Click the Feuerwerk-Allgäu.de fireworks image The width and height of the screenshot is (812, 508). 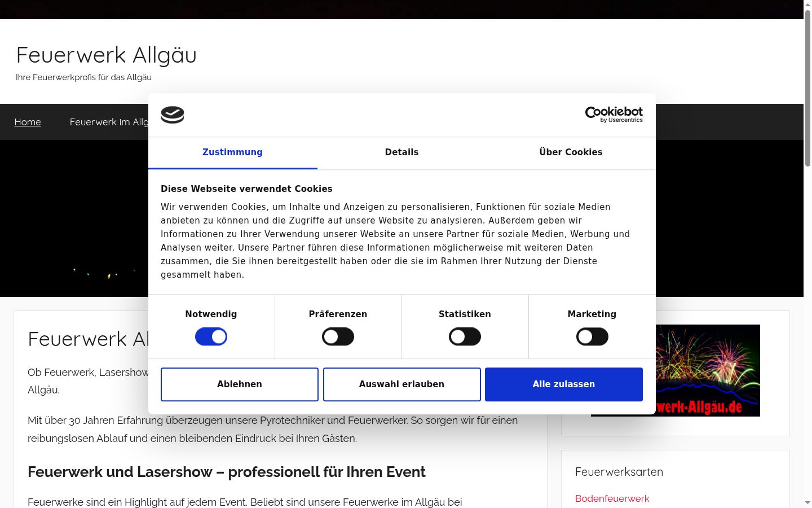click(708, 370)
